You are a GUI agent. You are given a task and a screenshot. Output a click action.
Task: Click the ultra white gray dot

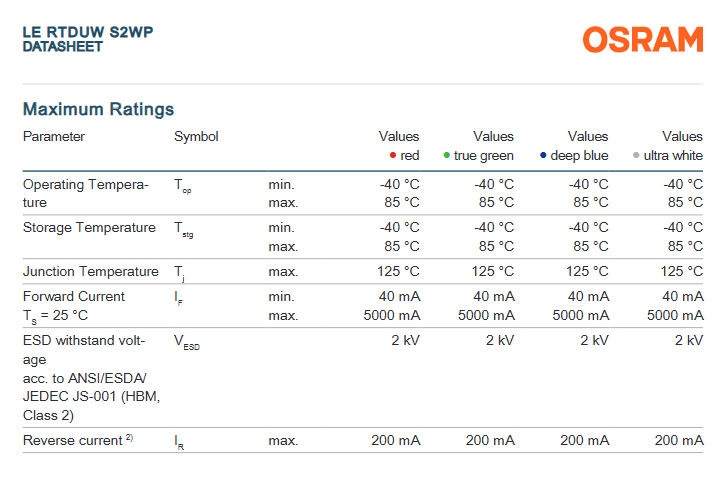pyautogui.click(x=636, y=155)
